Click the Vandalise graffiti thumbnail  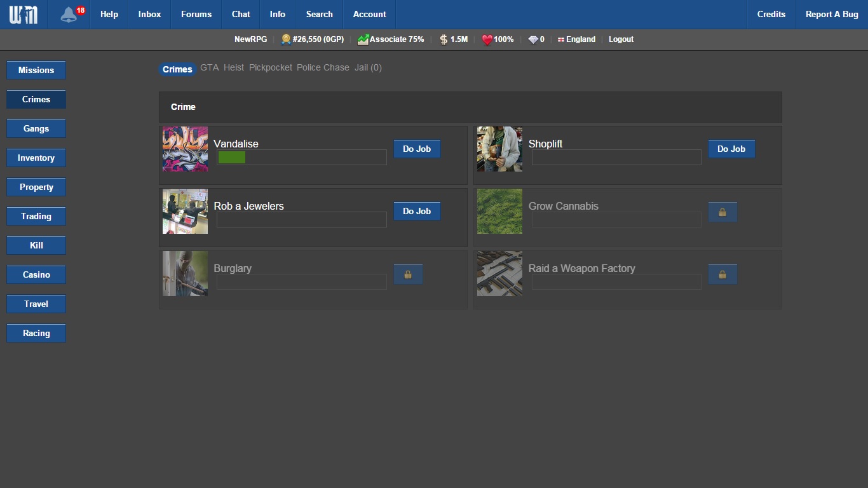pyautogui.click(x=185, y=149)
